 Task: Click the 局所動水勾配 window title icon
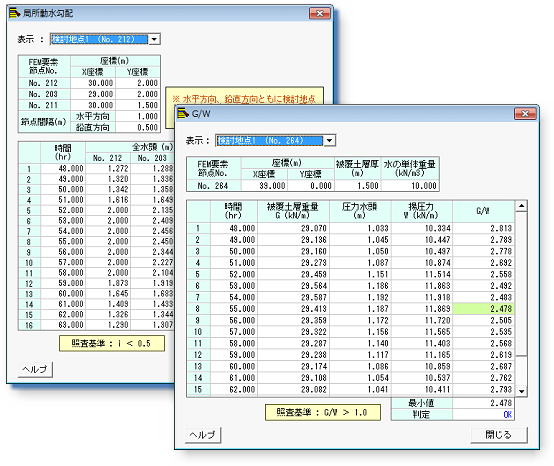[x=14, y=13]
